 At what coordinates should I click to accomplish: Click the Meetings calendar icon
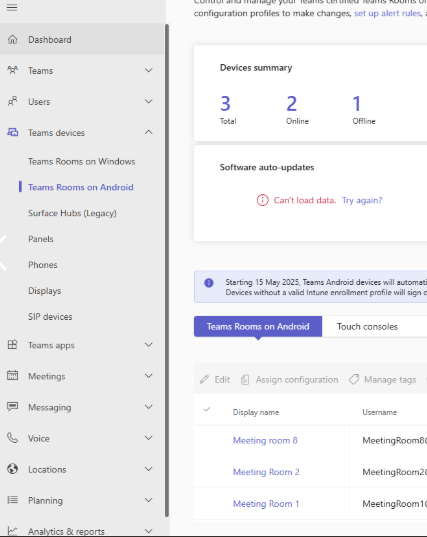pos(13,376)
